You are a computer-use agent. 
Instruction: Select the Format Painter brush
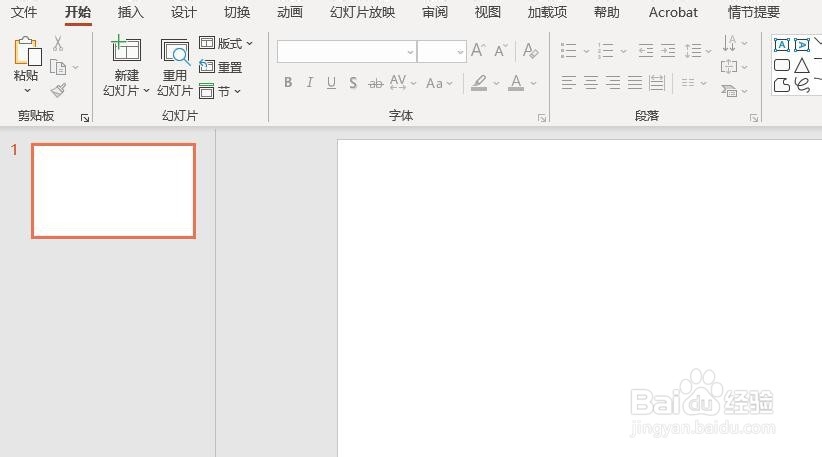click(58, 90)
